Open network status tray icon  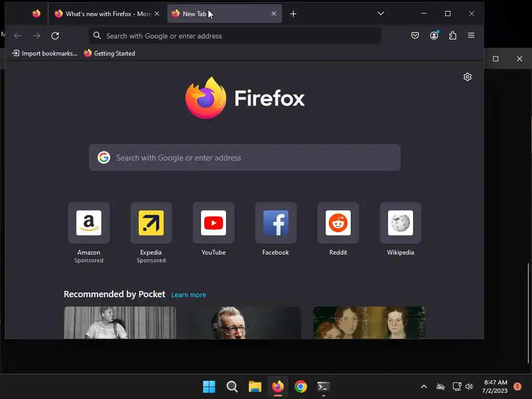tap(457, 387)
